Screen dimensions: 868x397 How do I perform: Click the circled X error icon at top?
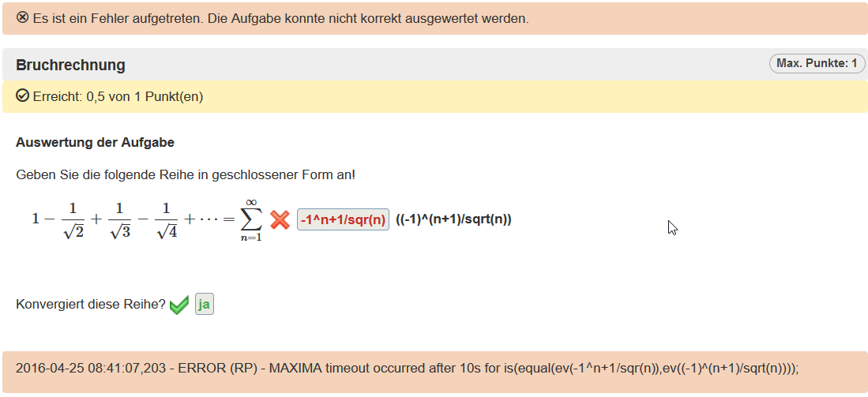pyautogui.click(x=22, y=17)
